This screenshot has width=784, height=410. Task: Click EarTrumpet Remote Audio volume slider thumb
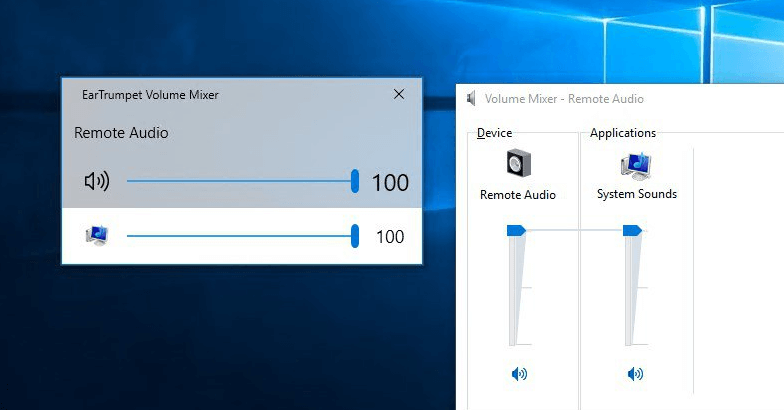(355, 181)
